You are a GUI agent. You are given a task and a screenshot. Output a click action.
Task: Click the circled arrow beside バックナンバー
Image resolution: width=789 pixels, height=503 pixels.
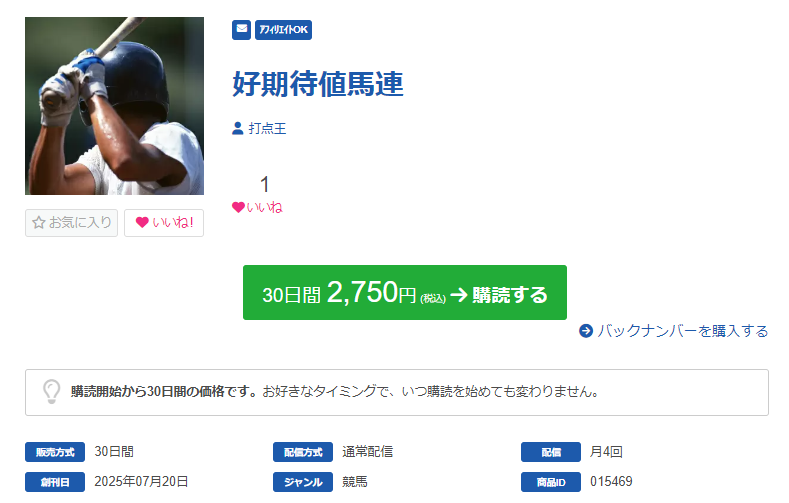(586, 331)
